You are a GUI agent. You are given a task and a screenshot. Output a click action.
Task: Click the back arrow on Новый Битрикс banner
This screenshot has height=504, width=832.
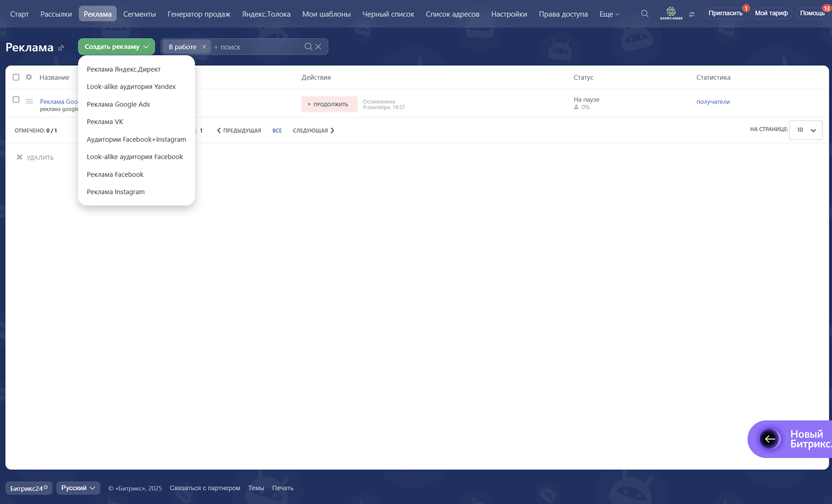click(x=770, y=439)
